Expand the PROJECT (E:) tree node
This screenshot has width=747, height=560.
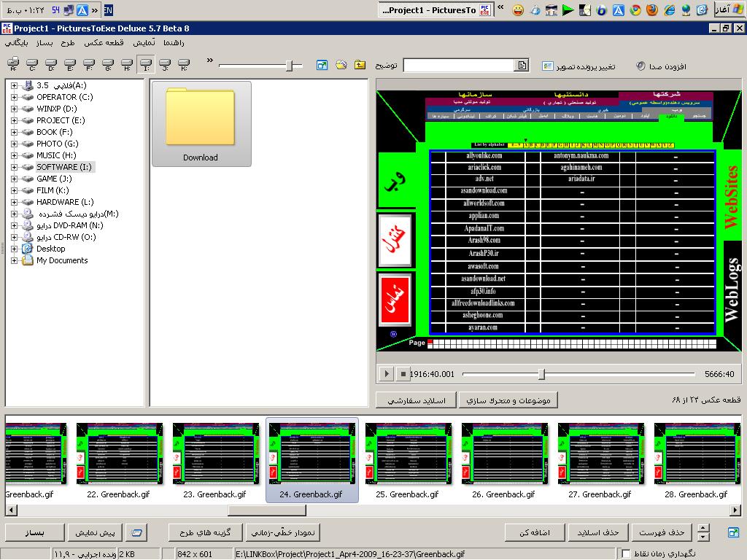(14, 120)
